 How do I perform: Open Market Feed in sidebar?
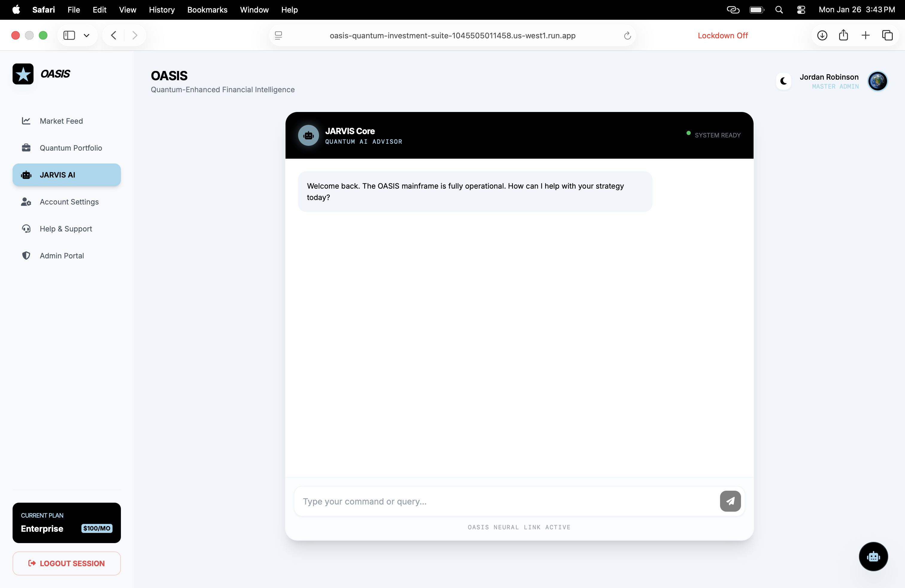(61, 121)
